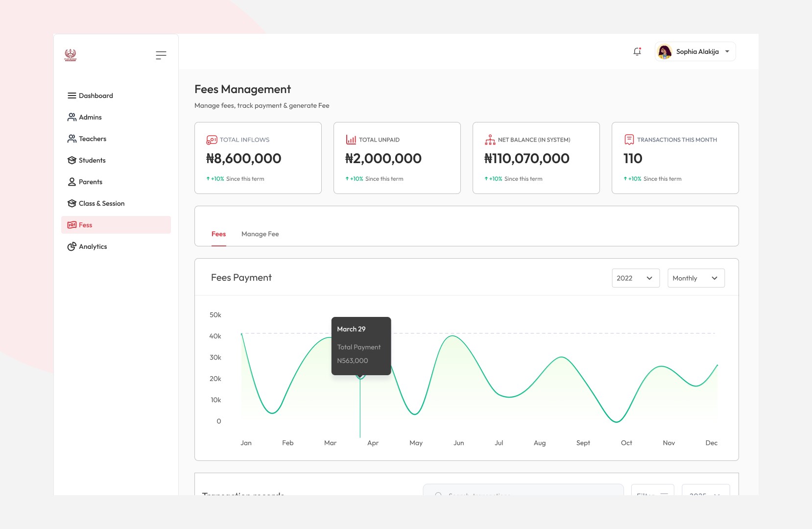The width and height of the screenshot is (812, 529).
Task: Click the Parents person icon
Action: coord(72,182)
